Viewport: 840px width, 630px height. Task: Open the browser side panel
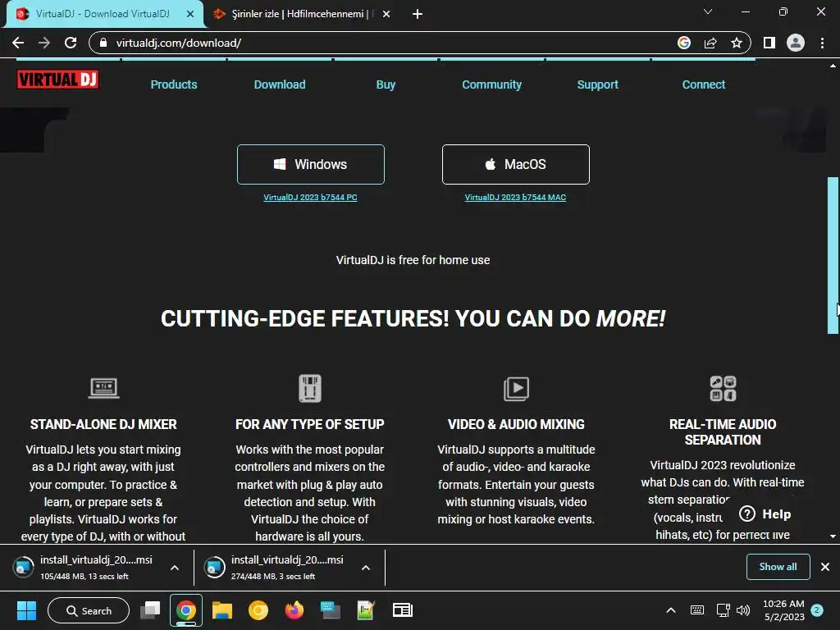pyautogui.click(x=769, y=43)
